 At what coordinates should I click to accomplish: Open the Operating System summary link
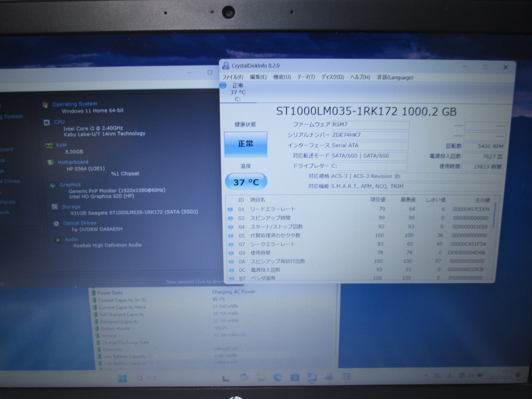(x=74, y=104)
